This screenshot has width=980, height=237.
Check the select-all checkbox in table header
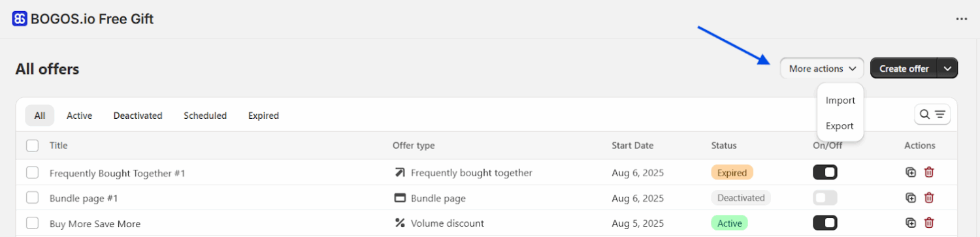33,146
